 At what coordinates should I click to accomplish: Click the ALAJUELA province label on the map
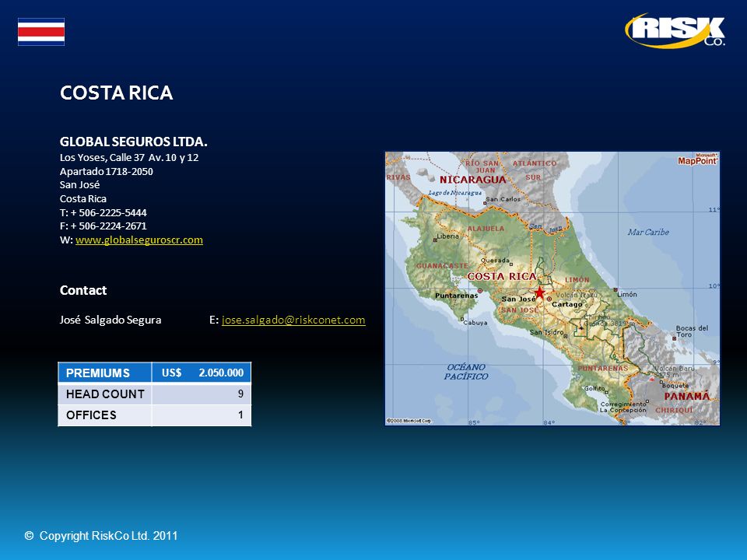coord(486,229)
